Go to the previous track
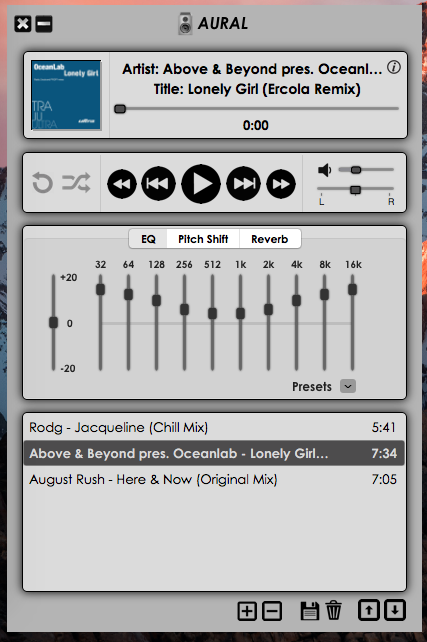 [158, 183]
